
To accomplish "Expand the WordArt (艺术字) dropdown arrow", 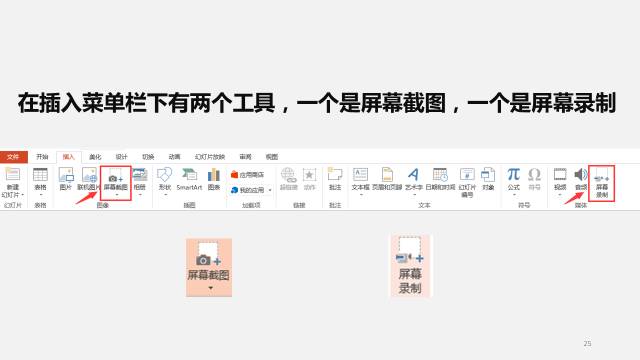I will pos(414,195).
